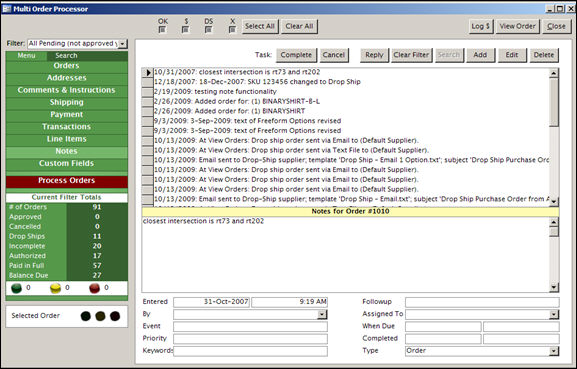Tick the OK checkbox
Image resolution: width=577 pixels, height=369 pixels.
162,29
